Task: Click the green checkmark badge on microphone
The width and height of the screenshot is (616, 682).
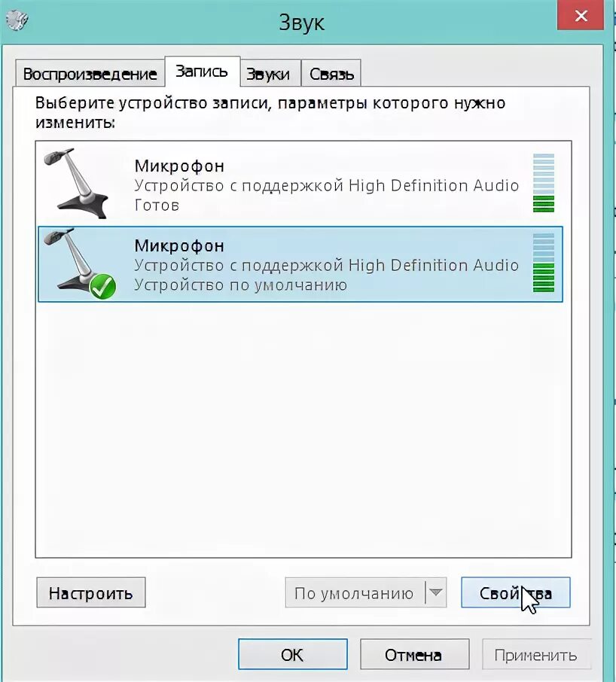Action: (x=102, y=287)
